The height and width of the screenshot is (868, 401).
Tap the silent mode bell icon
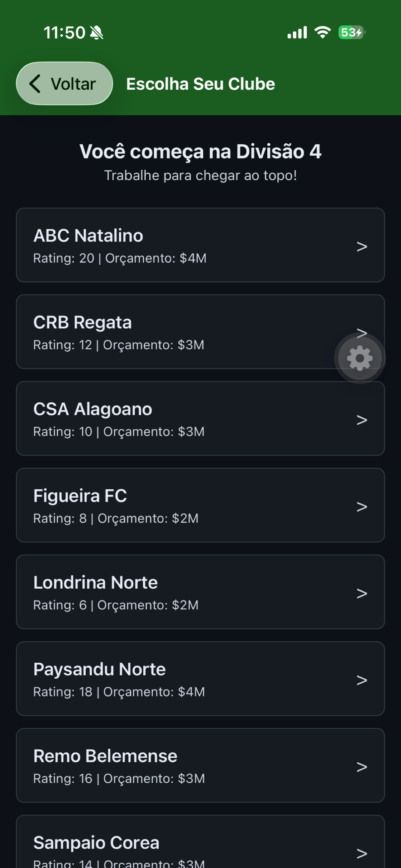(97, 33)
